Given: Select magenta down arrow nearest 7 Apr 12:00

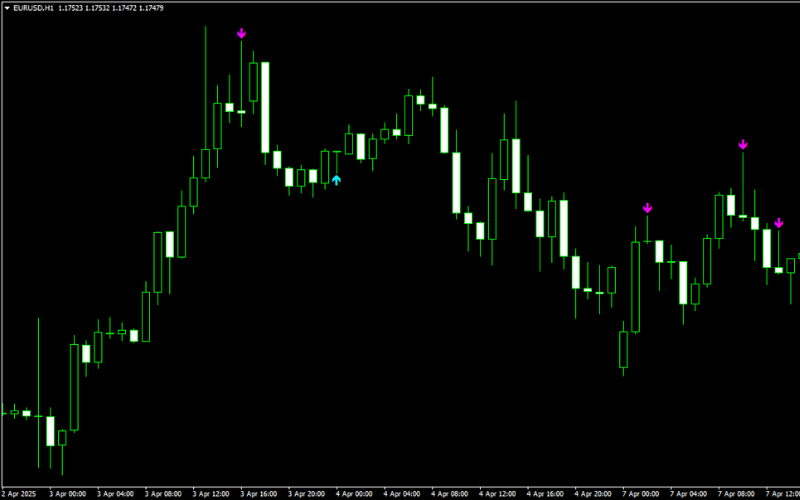Looking at the screenshot, I should [779, 222].
